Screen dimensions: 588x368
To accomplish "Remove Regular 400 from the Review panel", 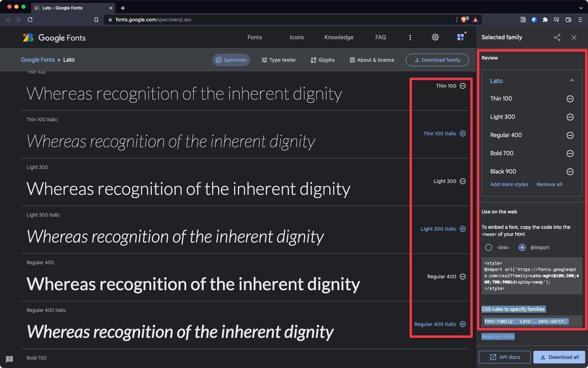I will 570,135.
